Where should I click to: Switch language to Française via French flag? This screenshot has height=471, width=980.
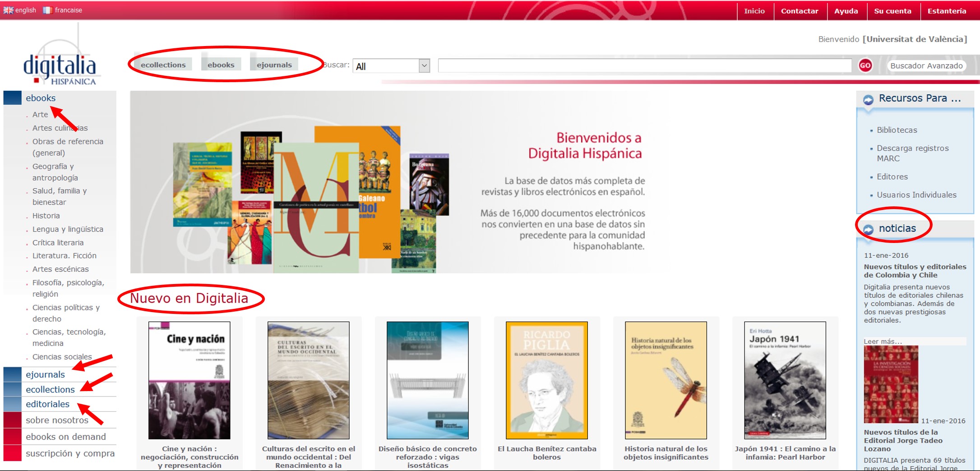[47, 10]
